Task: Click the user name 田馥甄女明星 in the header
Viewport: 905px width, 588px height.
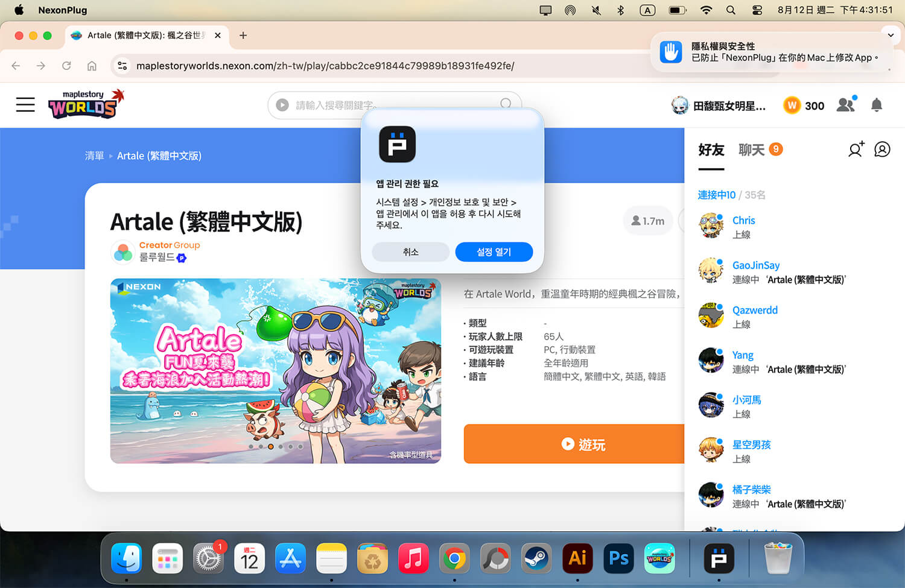Action: 729,106
